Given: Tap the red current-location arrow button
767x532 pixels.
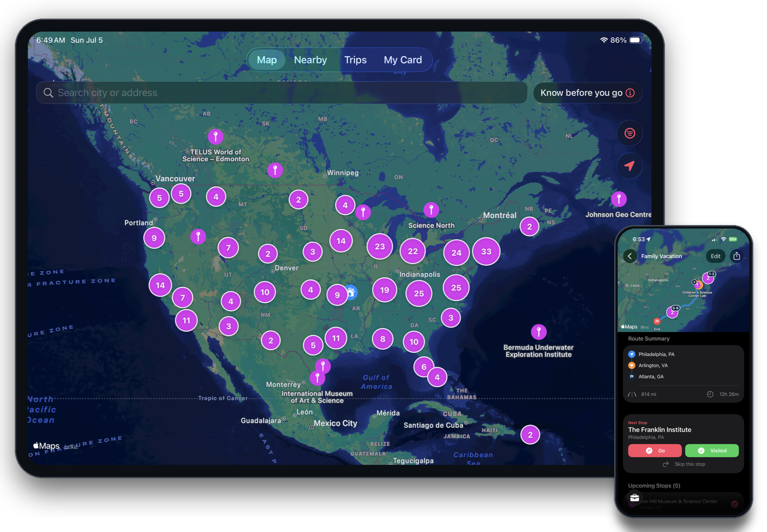Looking at the screenshot, I should point(630,166).
